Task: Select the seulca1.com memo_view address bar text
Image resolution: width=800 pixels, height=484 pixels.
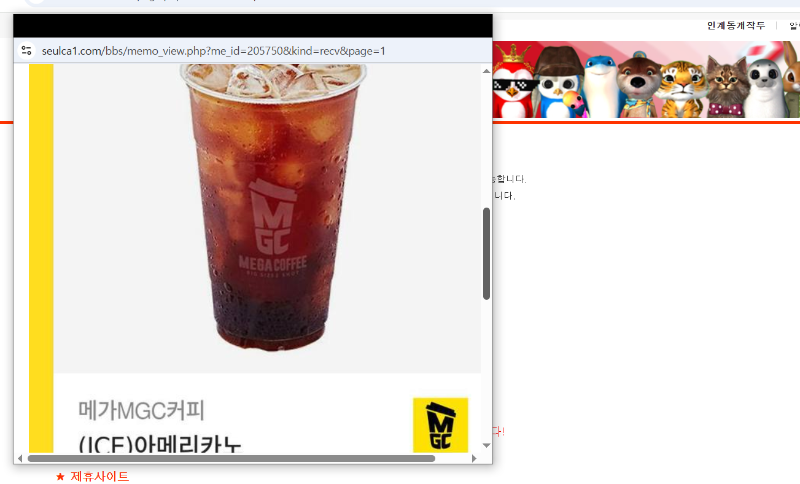Action: coord(213,51)
